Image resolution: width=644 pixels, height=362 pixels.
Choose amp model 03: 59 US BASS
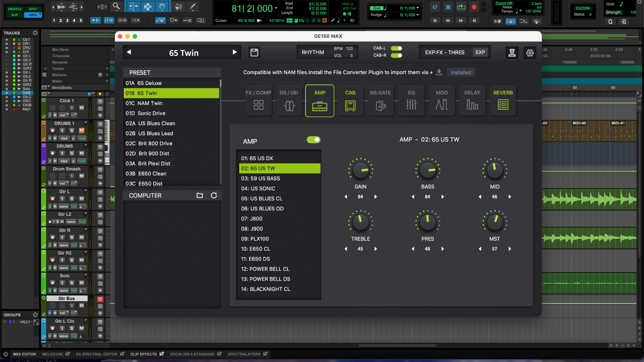(x=279, y=178)
